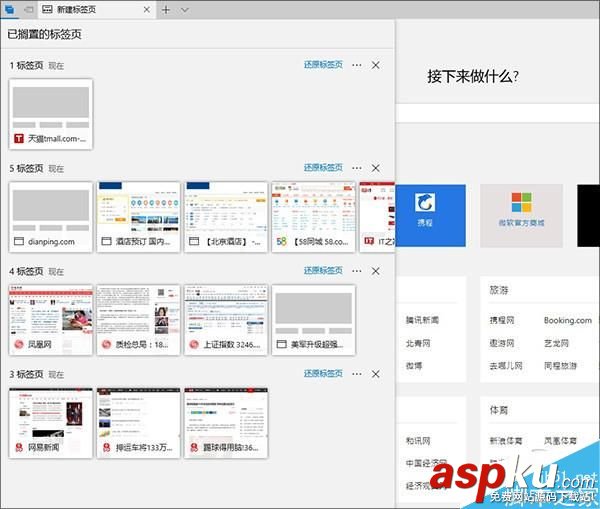Open the 押运车将133万 thumbnail
600x509 pixels.
[x=138, y=423]
